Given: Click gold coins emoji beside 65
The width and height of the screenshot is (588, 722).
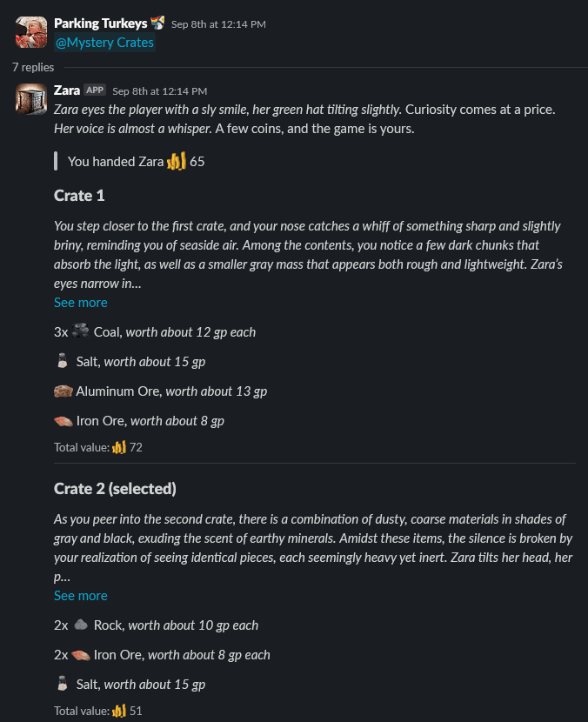Looking at the screenshot, I should click(x=177, y=161).
